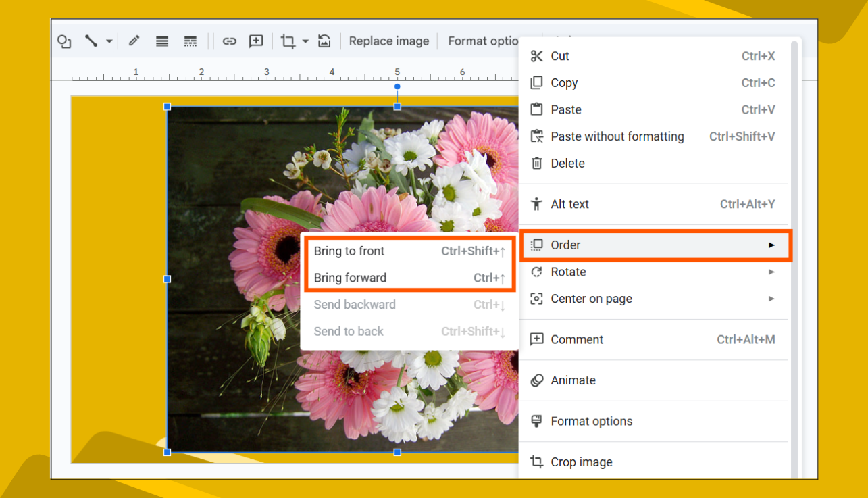Open Alt text from the context menu
Screen dimensions: 868x498
click(571, 204)
